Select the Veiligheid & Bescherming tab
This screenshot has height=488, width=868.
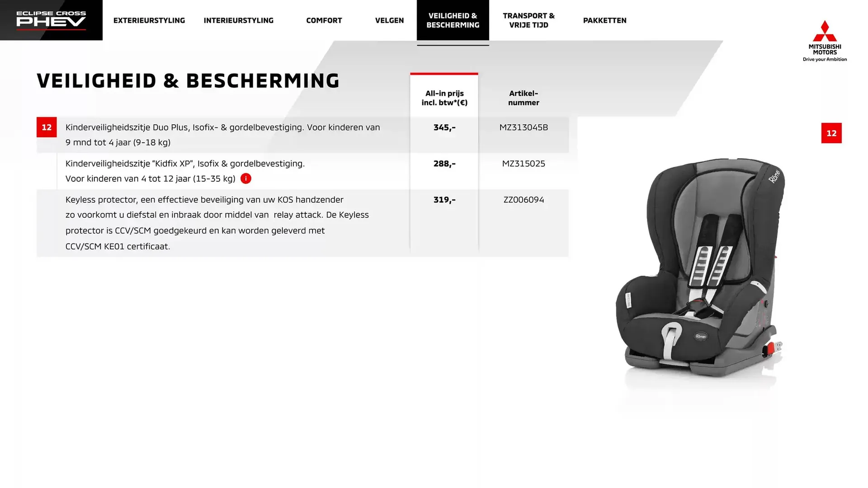point(453,20)
